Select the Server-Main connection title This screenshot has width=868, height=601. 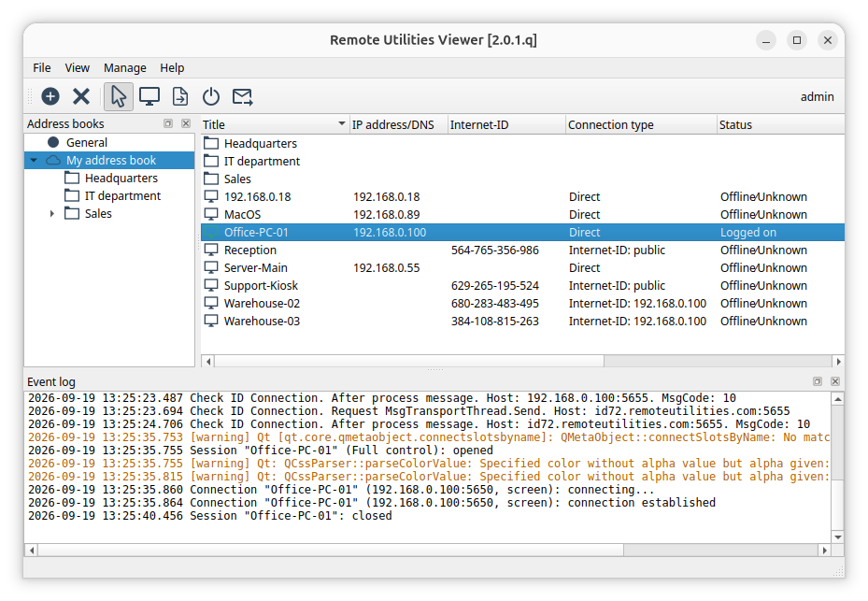pos(256,267)
